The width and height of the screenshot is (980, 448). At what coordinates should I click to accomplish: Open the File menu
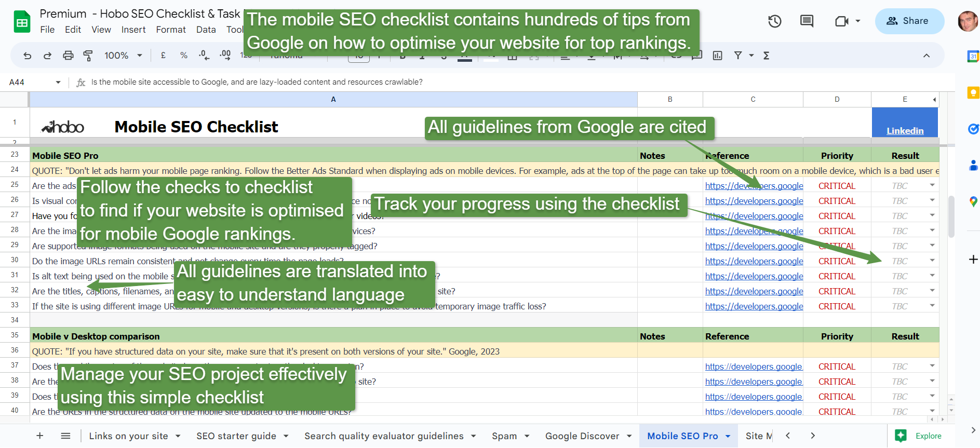click(x=47, y=30)
